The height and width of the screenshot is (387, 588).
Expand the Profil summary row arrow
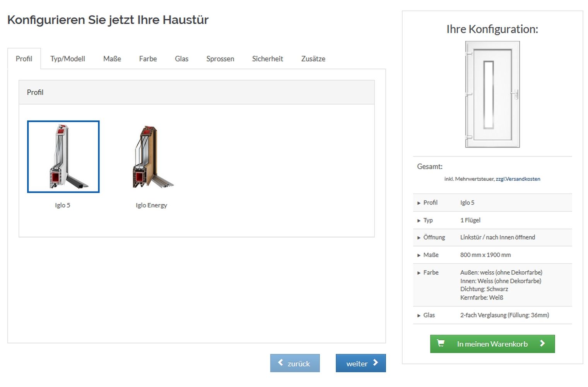tap(419, 203)
